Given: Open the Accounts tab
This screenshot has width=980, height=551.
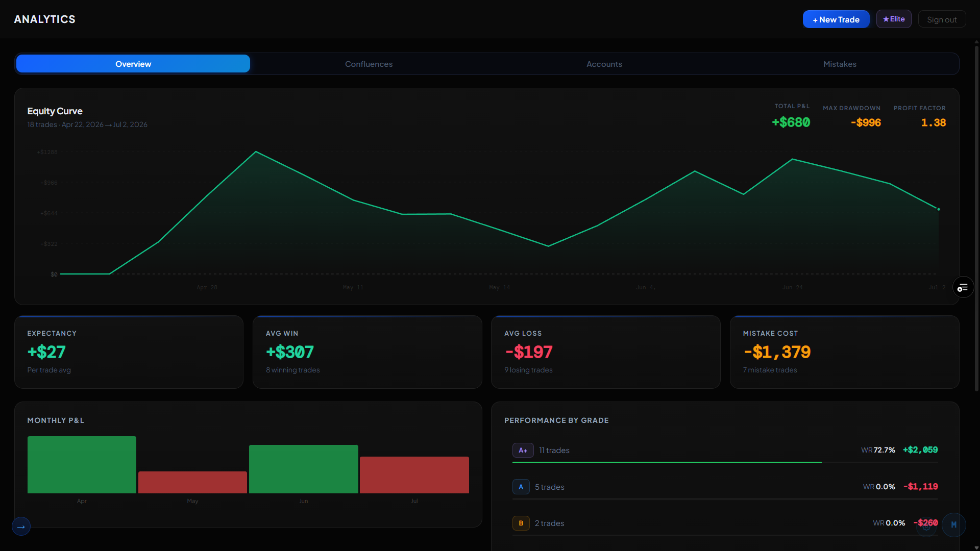Looking at the screenshot, I should [604, 64].
